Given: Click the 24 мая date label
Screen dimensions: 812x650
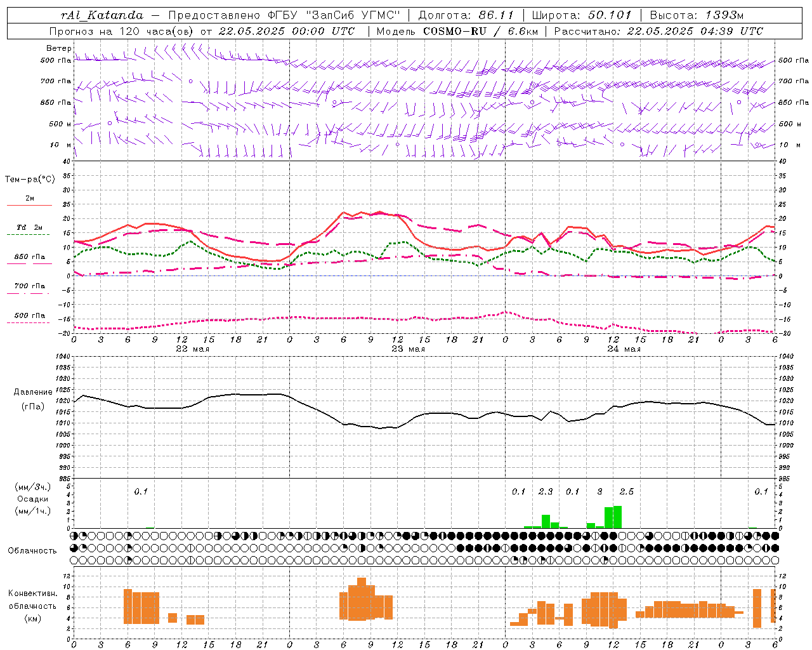Looking at the screenshot, I should point(624,349).
